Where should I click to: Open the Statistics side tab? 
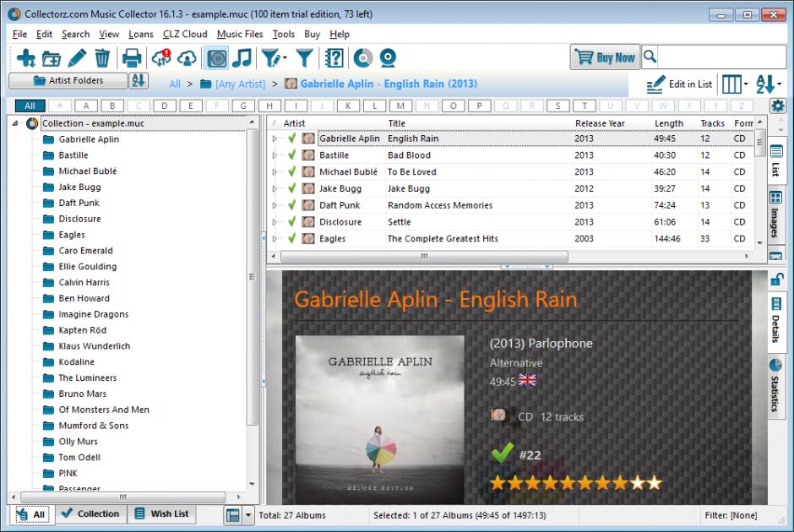pos(775,384)
